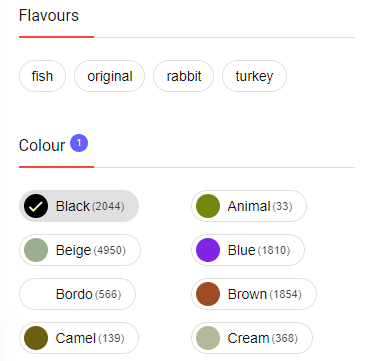Uncheck the black checkmark circle
The image size is (369, 361).
[x=36, y=206]
